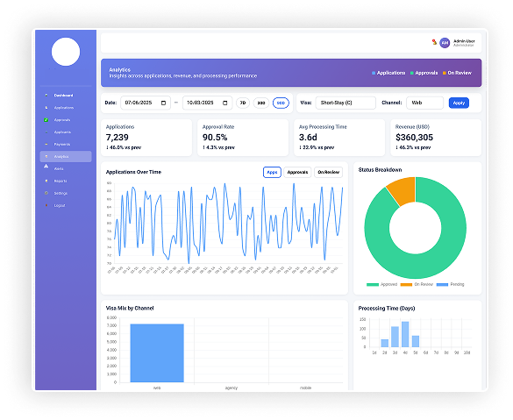Click the Reports sidebar icon
Screen dimensions: 513x420
(46, 181)
